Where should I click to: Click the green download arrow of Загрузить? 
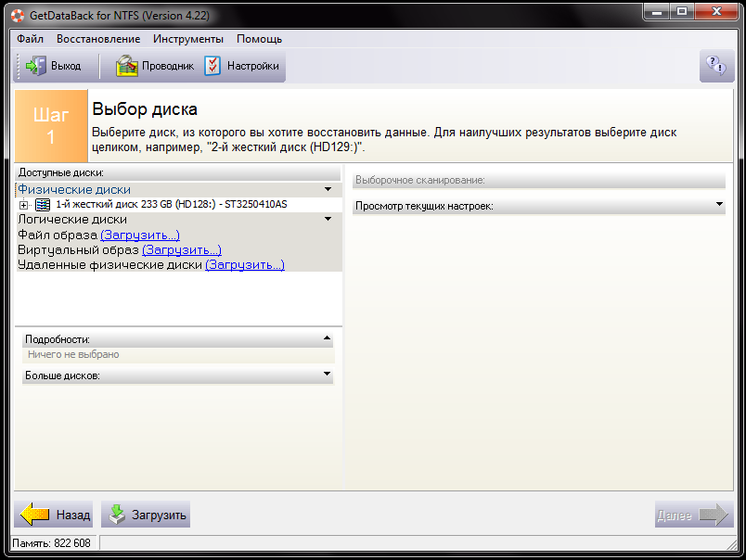(117, 515)
